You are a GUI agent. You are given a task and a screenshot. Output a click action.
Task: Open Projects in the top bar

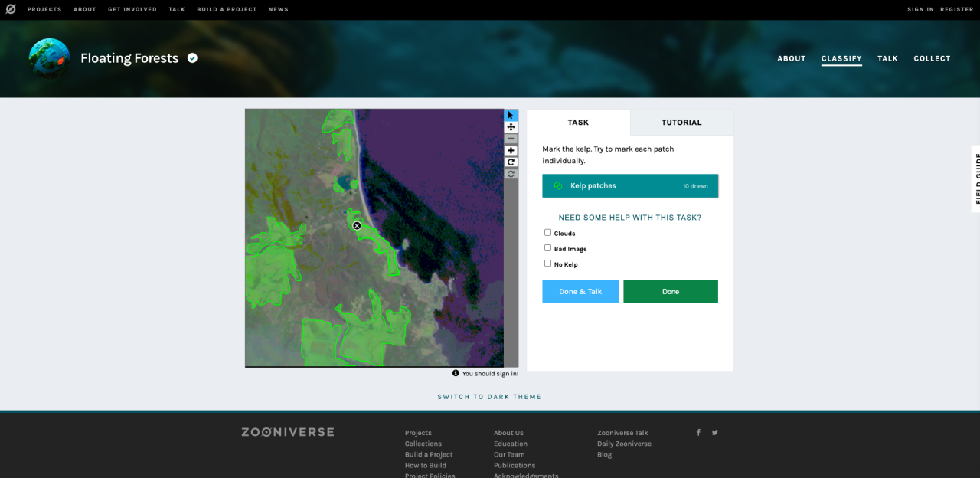44,10
